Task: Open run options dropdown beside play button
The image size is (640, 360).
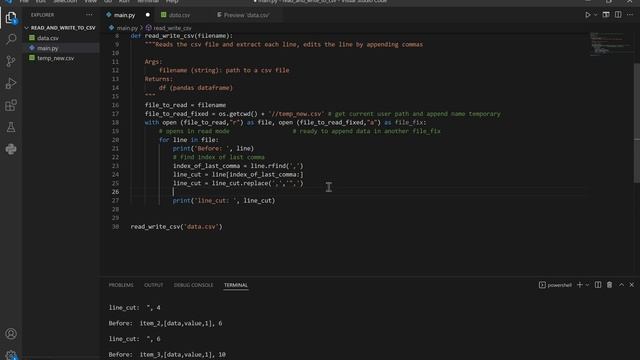Action: click(x=596, y=15)
